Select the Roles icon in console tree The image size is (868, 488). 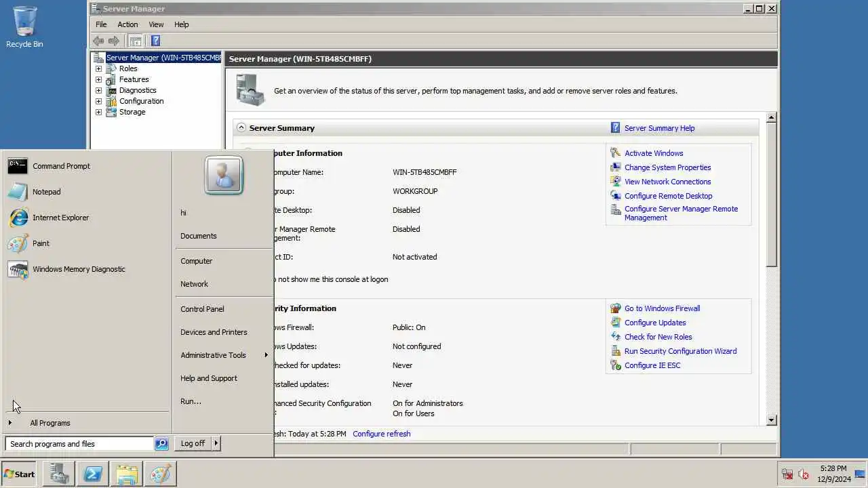pyautogui.click(x=111, y=68)
